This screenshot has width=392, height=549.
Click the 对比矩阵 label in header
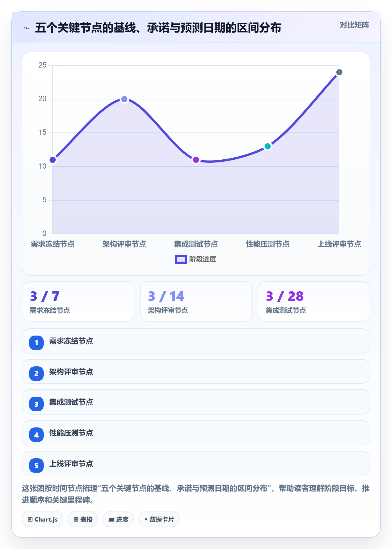tap(354, 25)
